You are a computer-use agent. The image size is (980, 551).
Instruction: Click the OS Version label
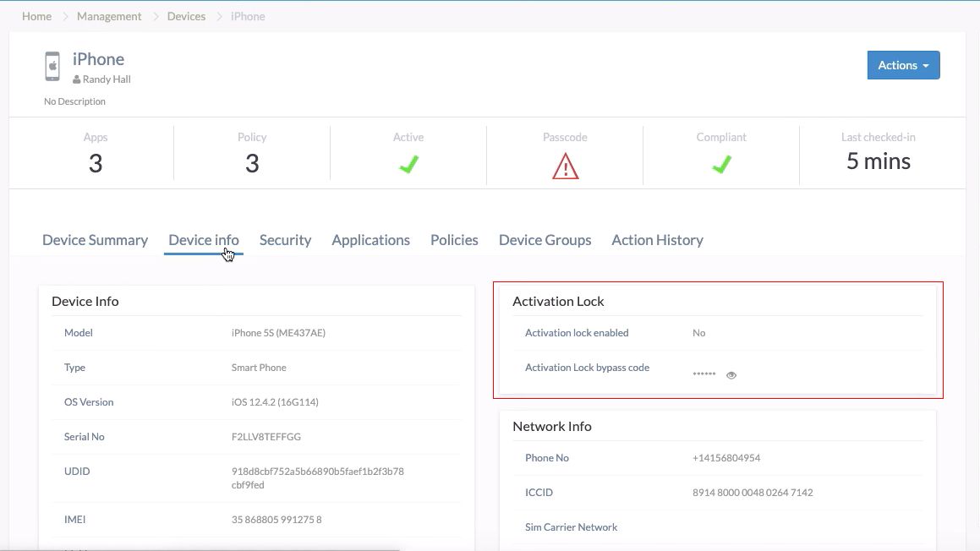pos(89,402)
